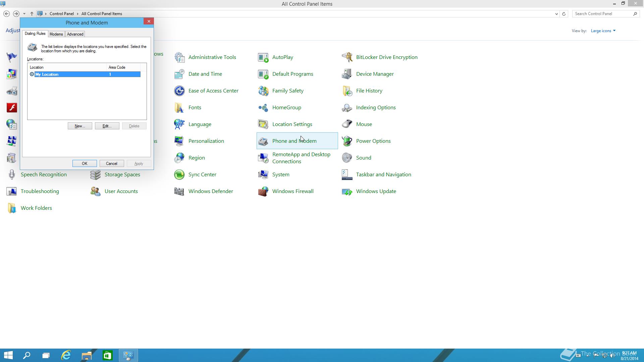The height and width of the screenshot is (362, 644).
Task: Open the taskbar Search magnifier
Action: [26, 355]
